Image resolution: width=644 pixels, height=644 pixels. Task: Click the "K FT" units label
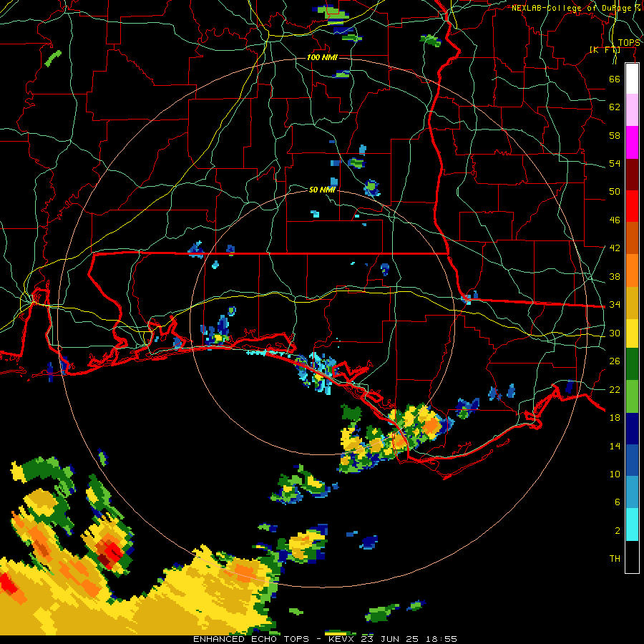[x=605, y=49]
